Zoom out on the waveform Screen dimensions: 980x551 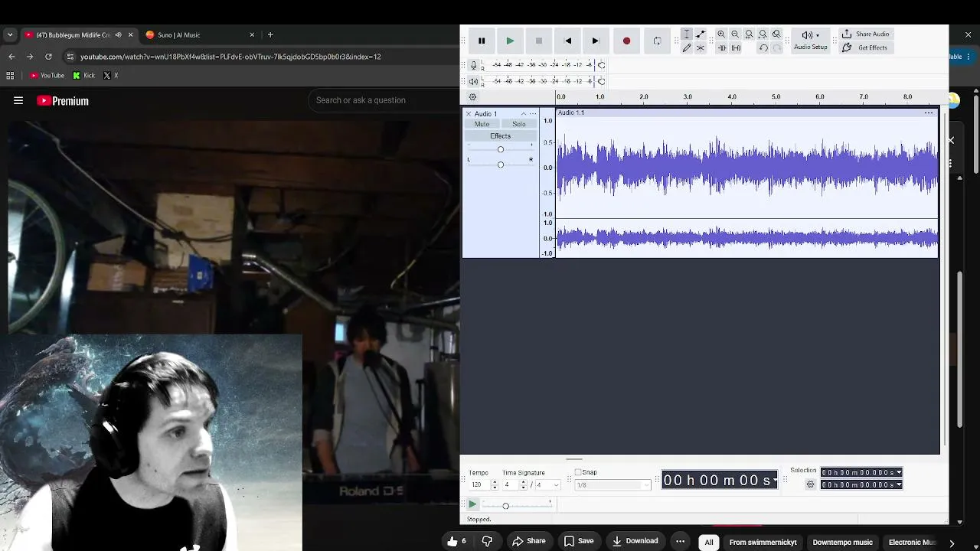click(735, 34)
